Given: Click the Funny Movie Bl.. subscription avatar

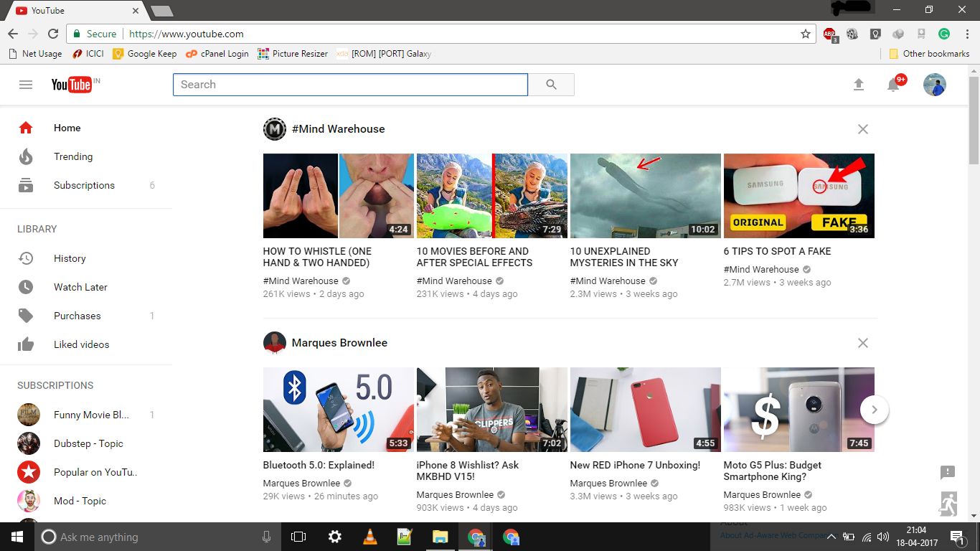Looking at the screenshot, I should 29,415.
